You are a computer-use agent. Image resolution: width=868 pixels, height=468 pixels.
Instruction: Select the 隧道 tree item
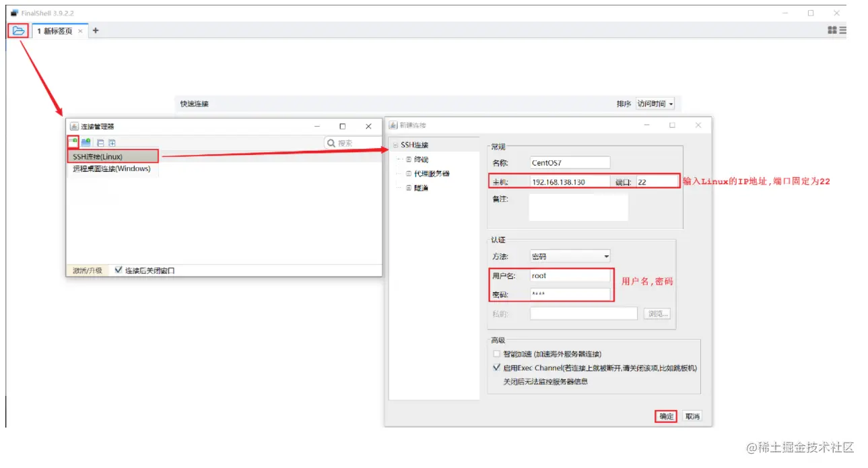(x=422, y=188)
